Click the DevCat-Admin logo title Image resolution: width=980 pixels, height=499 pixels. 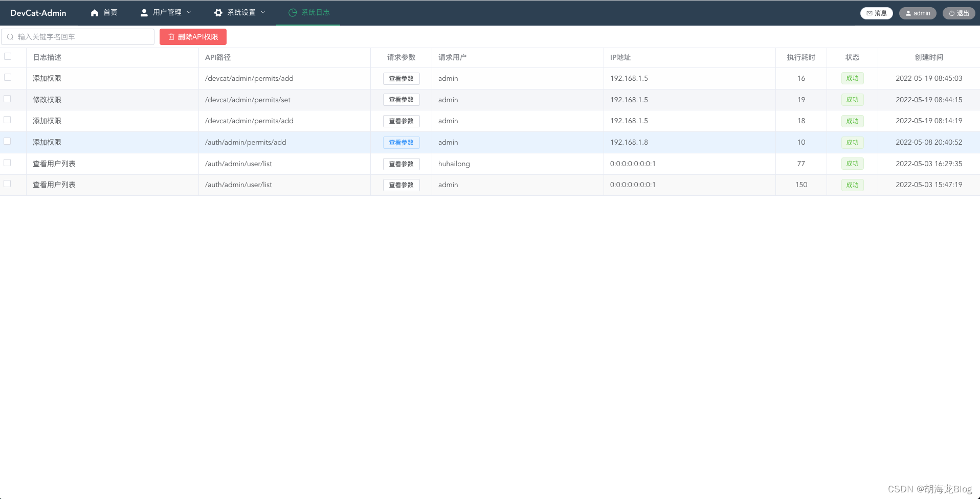[x=38, y=13]
